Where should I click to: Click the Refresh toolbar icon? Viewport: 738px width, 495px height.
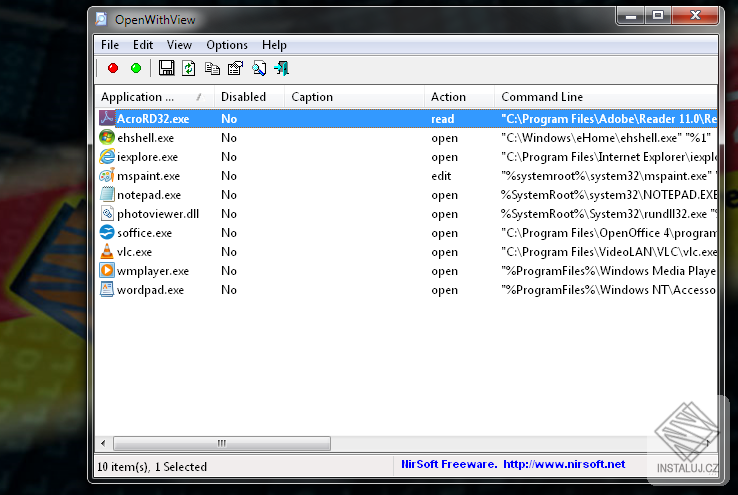tap(189, 68)
